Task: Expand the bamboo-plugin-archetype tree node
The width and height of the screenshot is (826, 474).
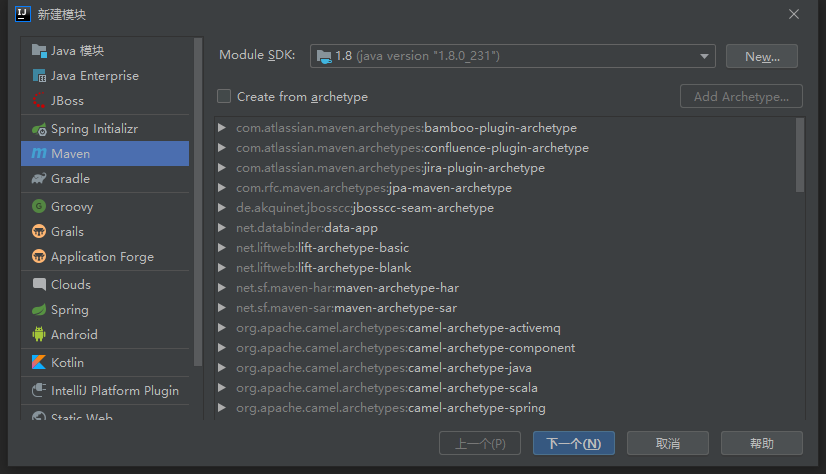Action: click(222, 128)
